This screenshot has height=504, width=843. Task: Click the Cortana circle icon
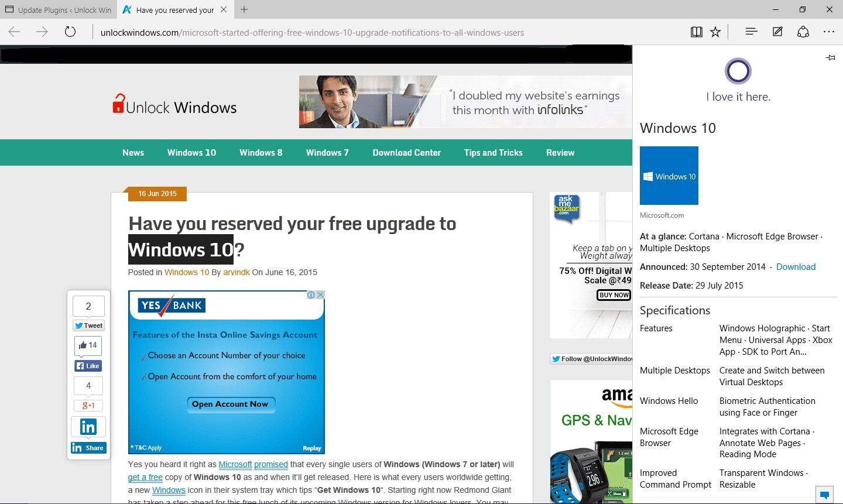(738, 71)
